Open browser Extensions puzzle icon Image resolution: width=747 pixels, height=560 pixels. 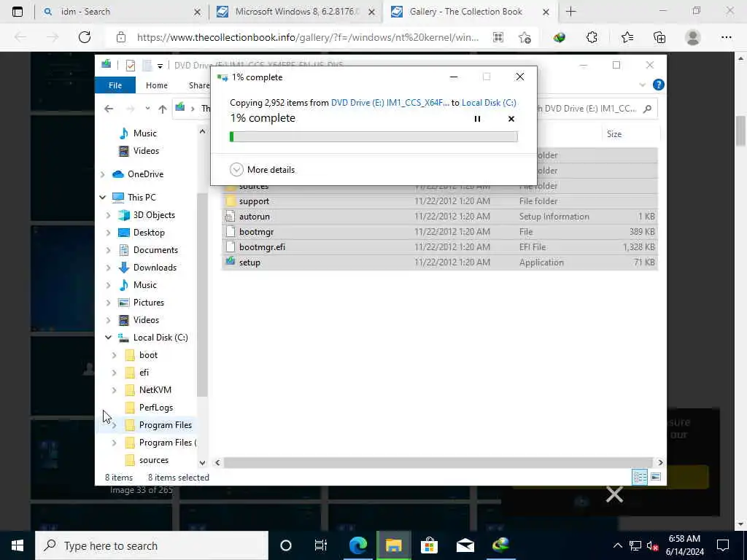tap(592, 37)
